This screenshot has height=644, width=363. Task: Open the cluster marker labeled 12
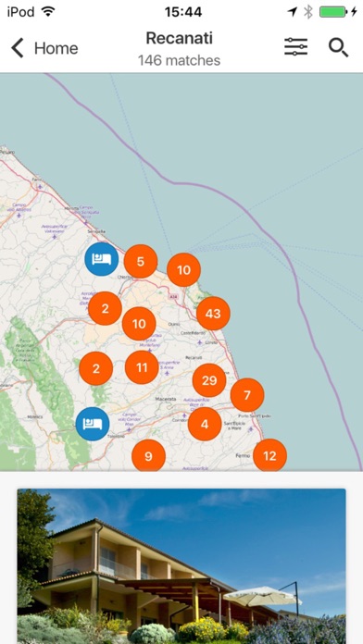coord(269,455)
